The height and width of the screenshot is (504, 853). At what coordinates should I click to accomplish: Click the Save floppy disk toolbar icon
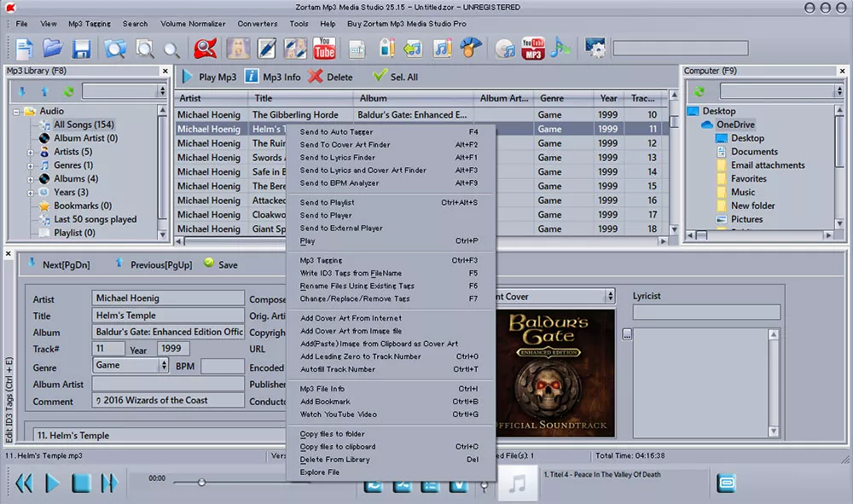82,49
